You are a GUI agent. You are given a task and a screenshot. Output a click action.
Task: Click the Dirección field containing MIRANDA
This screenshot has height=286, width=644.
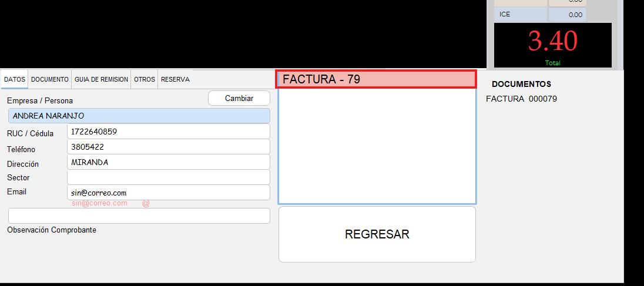(169, 162)
